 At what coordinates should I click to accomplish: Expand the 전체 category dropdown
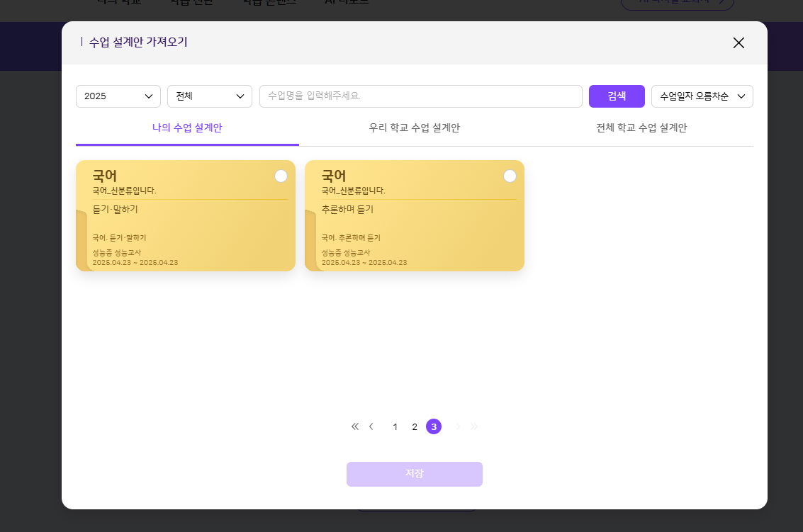210,96
